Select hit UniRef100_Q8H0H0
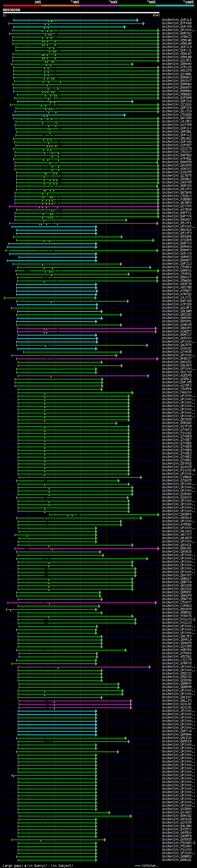Image resolution: width=197 pixels, height=868 pixels. [x=177, y=64]
